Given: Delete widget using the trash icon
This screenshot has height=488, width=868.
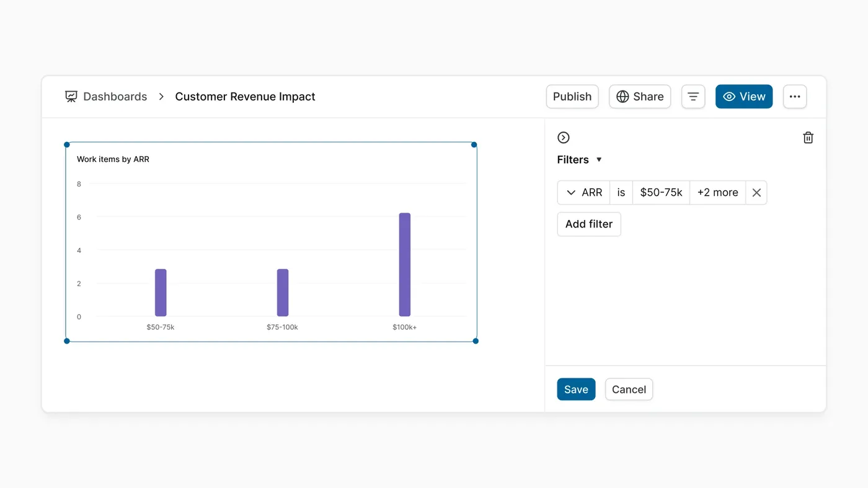Looking at the screenshot, I should [x=808, y=138].
